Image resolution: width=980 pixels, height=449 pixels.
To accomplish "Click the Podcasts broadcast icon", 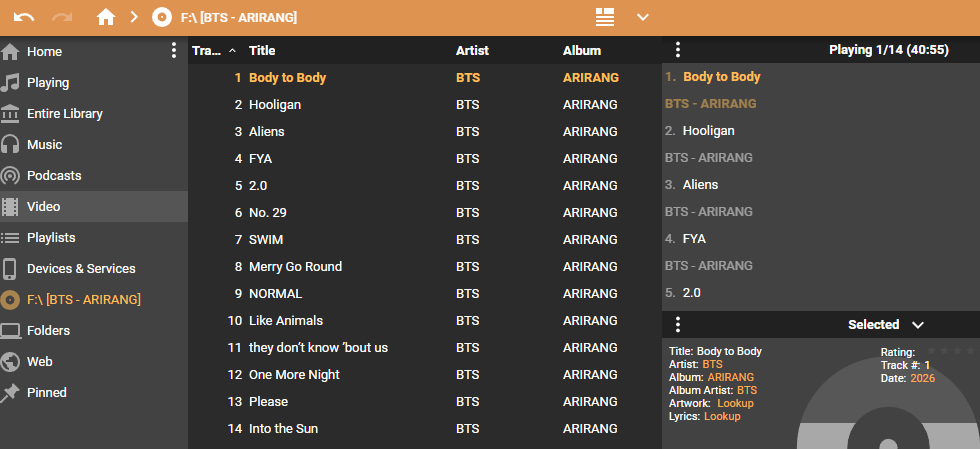I will (x=10, y=176).
